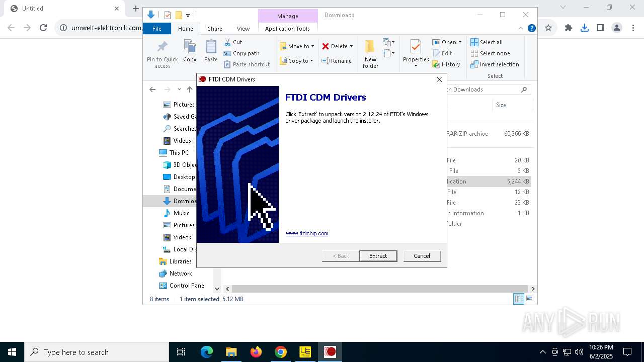This screenshot has height=362, width=644.
Task: Open the Move to dropdown
Action: (297, 46)
